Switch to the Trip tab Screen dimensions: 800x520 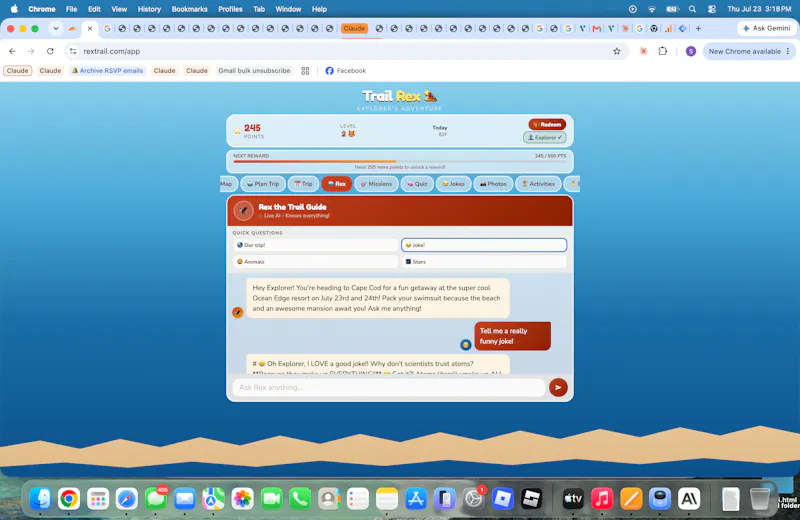(x=303, y=184)
